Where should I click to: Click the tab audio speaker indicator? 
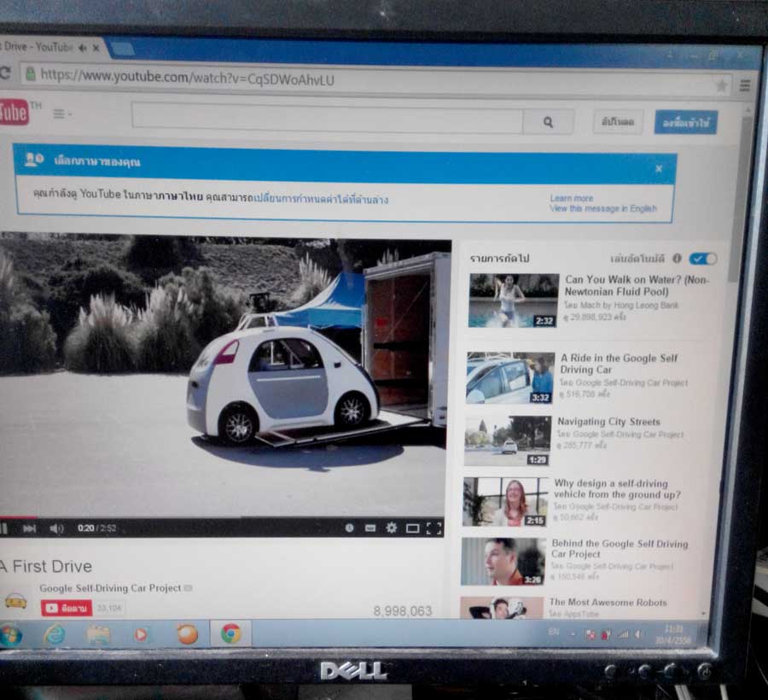(x=82, y=48)
